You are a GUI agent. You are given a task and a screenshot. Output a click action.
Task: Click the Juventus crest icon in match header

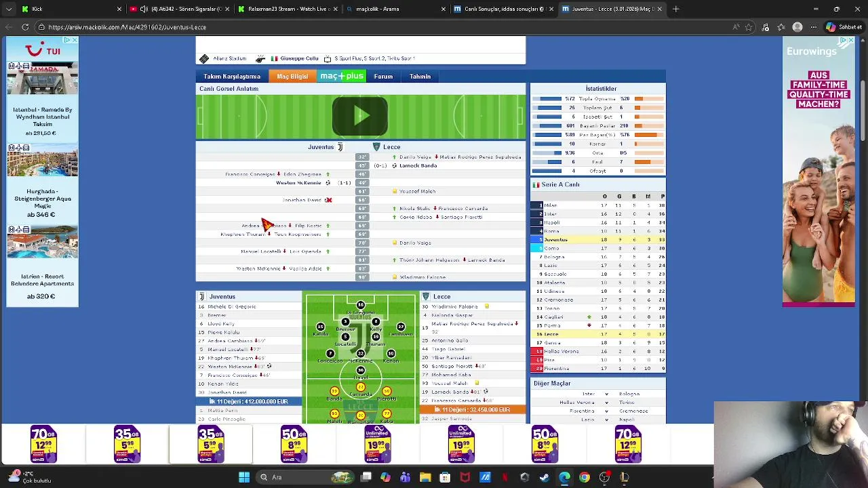coord(340,147)
